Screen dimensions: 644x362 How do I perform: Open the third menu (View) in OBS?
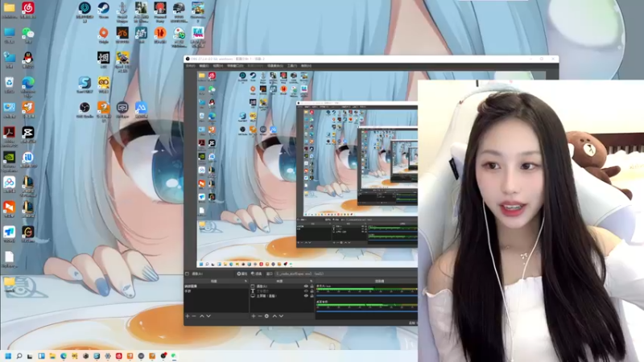pyautogui.click(x=218, y=66)
